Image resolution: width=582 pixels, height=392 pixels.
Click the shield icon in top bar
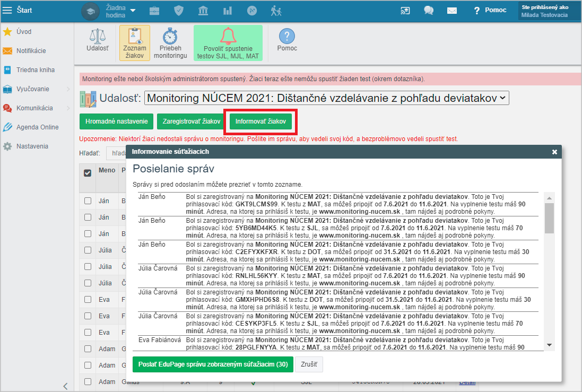(x=179, y=11)
